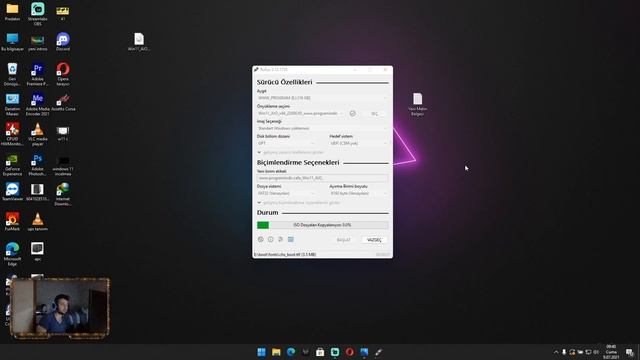The image size is (640, 360).
Task: Show the Rufus log window icon
Action: [291, 240]
